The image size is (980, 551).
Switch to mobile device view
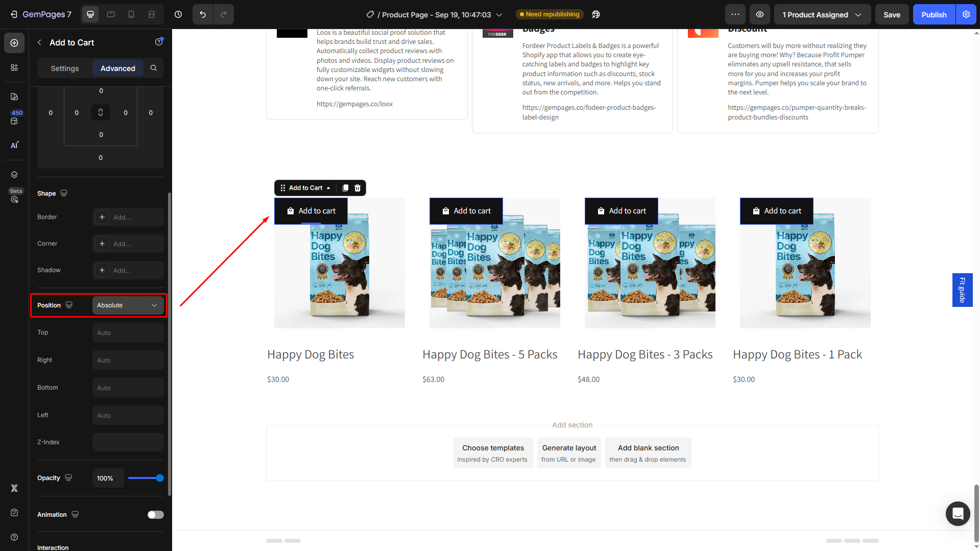tap(131, 14)
